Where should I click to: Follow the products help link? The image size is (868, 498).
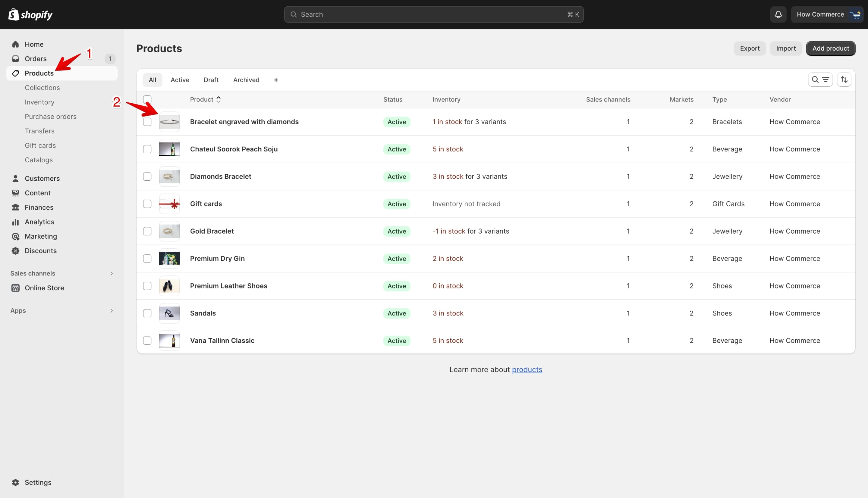(527, 369)
